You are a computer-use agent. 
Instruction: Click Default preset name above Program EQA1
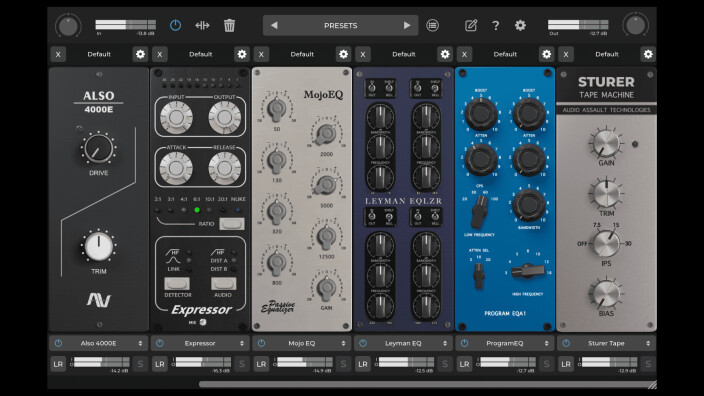pyautogui.click(x=505, y=54)
